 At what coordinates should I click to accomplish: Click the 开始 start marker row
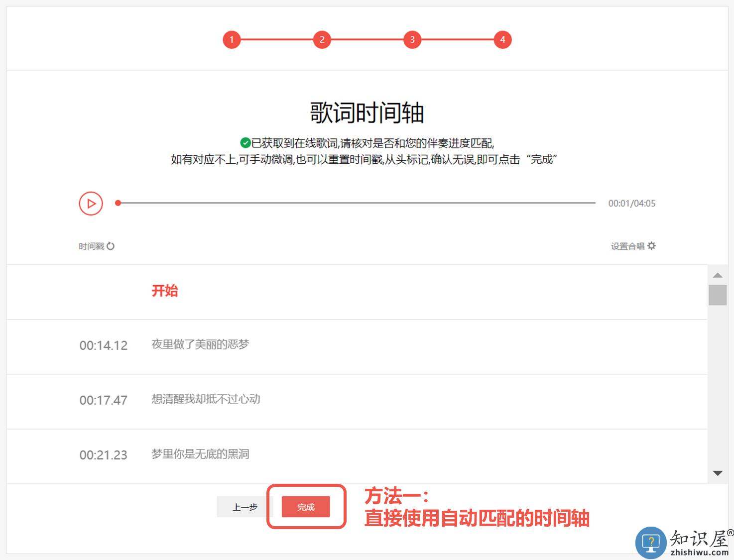(165, 291)
